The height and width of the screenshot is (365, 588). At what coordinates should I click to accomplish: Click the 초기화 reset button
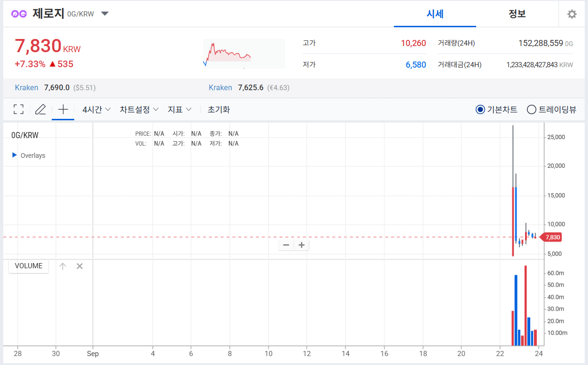[219, 109]
